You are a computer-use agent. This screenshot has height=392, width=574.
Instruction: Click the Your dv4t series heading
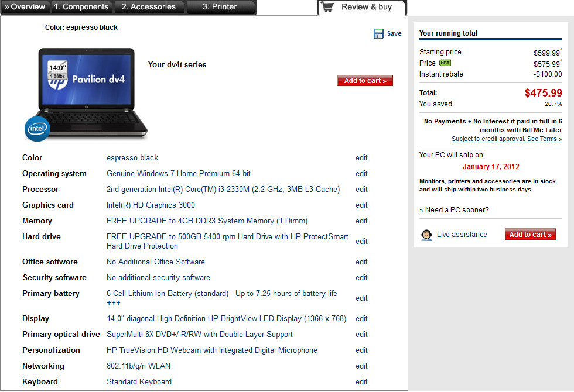[177, 65]
